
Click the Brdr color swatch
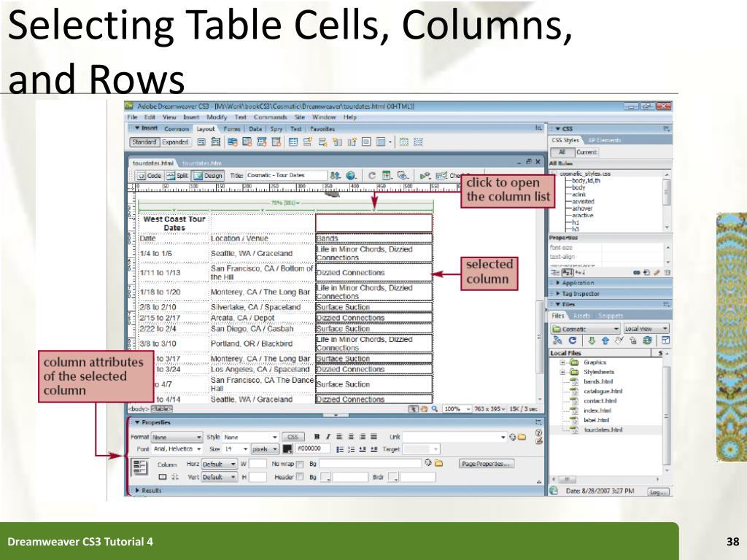click(x=393, y=477)
